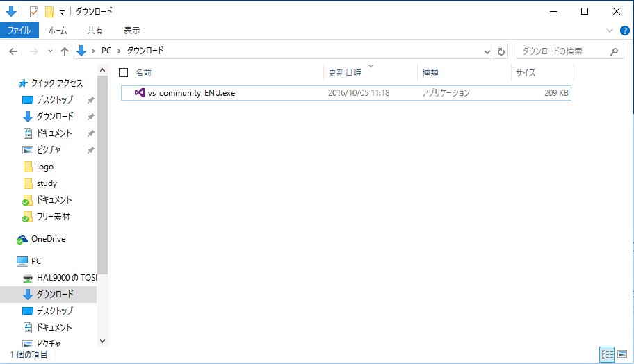Go forward with the right arrow
The image size is (634, 364).
(x=34, y=51)
